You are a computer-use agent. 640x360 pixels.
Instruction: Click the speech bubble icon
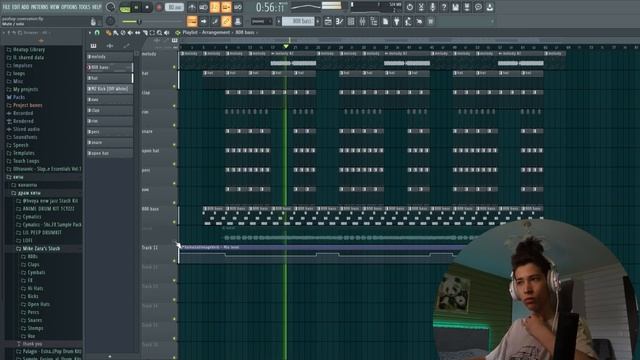(x=478, y=7)
